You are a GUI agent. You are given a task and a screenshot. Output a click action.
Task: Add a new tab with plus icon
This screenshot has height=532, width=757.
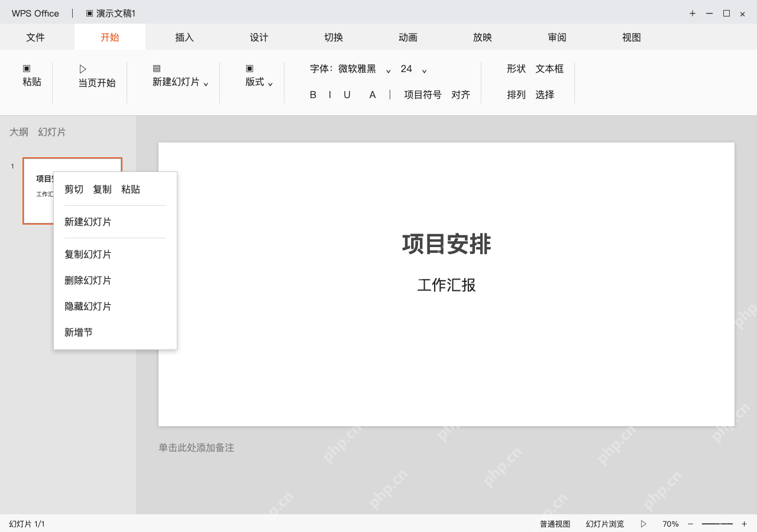coord(693,13)
